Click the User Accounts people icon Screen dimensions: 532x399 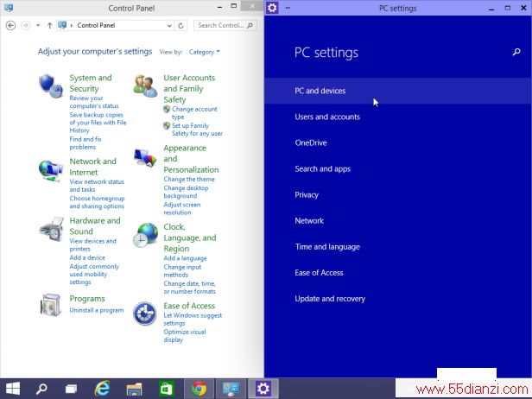coord(145,85)
